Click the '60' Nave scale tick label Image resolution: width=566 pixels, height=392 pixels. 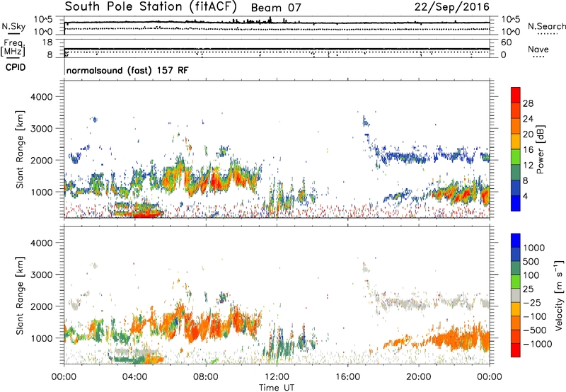coord(506,42)
